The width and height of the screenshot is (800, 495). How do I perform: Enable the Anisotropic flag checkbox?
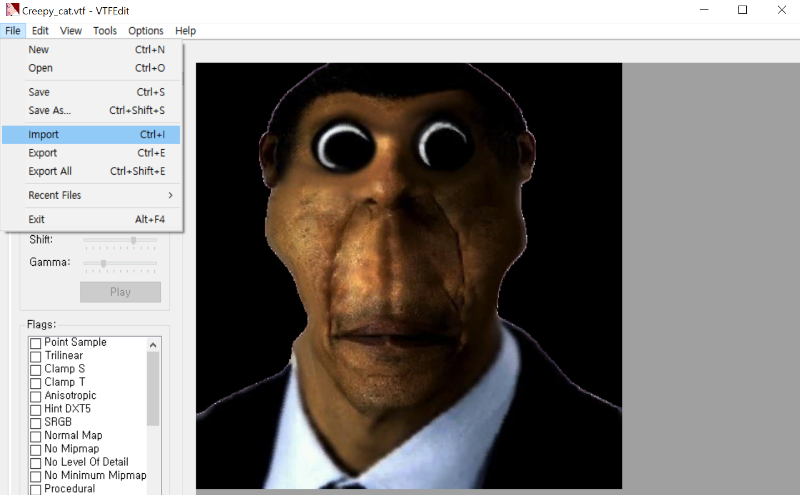pos(35,396)
